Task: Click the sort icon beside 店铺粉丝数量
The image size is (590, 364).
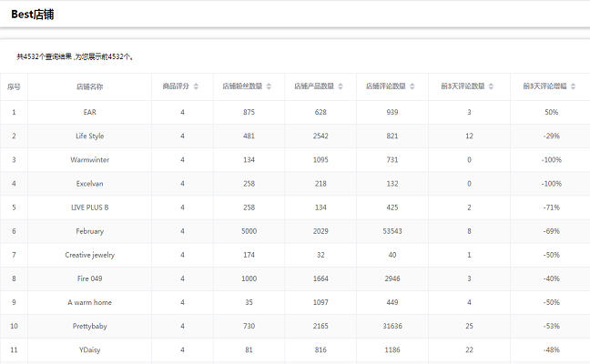Action: tap(270, 86)
